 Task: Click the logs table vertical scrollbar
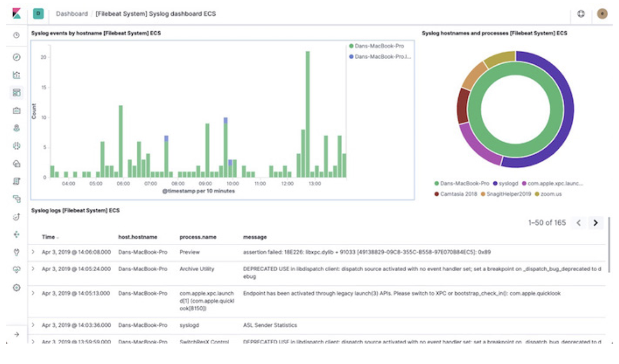click(609, 245)
